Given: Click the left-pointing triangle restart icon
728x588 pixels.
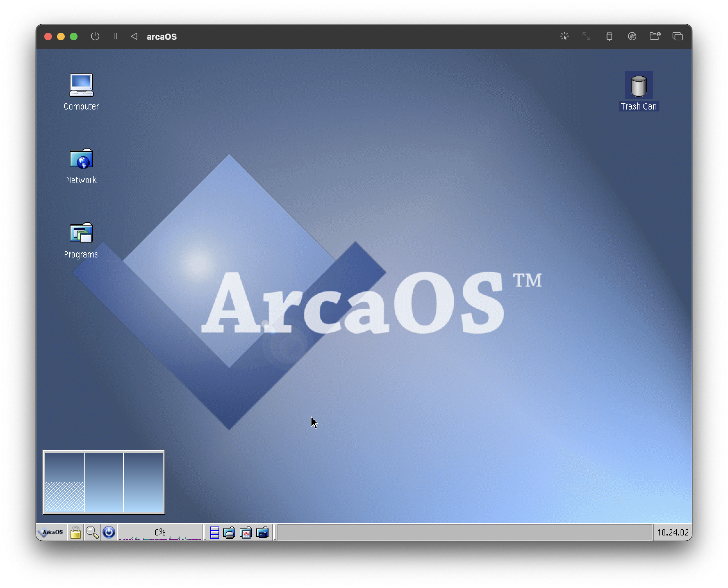Looking at the screenshot, I should pyautogui.click(x=134, y=36).
